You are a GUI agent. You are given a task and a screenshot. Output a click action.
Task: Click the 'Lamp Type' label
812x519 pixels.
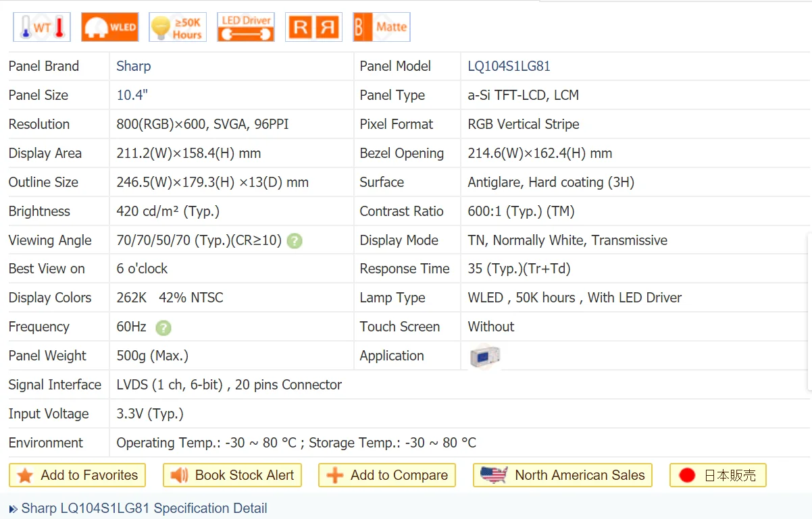(392, 298)
